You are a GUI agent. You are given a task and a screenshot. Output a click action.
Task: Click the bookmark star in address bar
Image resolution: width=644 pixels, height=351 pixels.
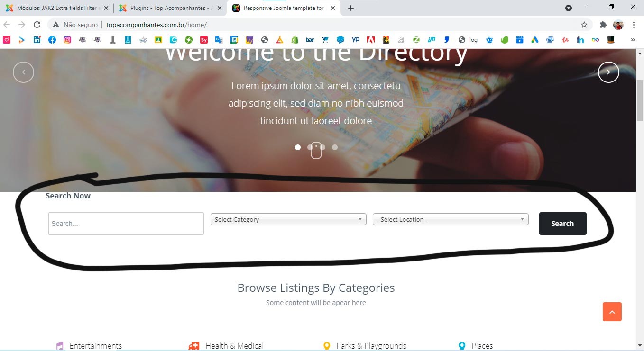584,25
